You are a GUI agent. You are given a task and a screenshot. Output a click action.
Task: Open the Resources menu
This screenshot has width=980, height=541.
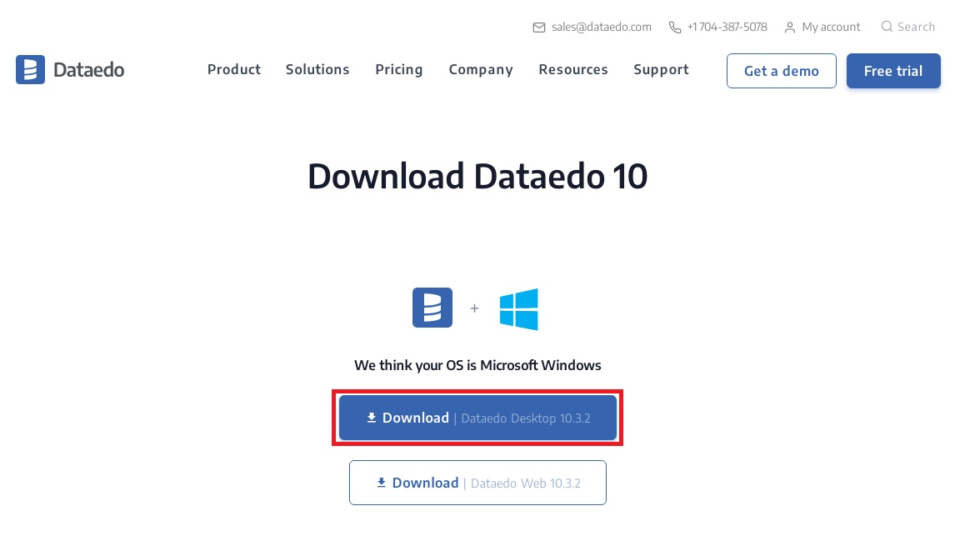(x=573, y=70)
